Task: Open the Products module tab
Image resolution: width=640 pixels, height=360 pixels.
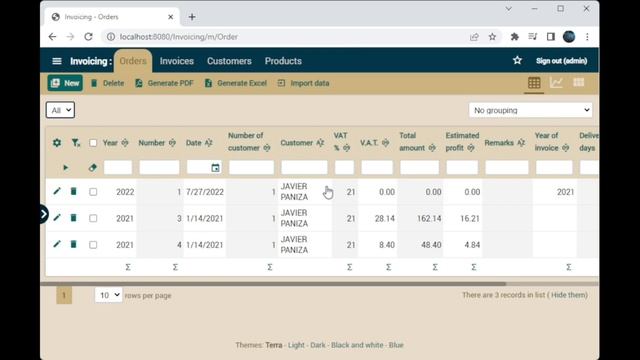Action: pos(283,61)
